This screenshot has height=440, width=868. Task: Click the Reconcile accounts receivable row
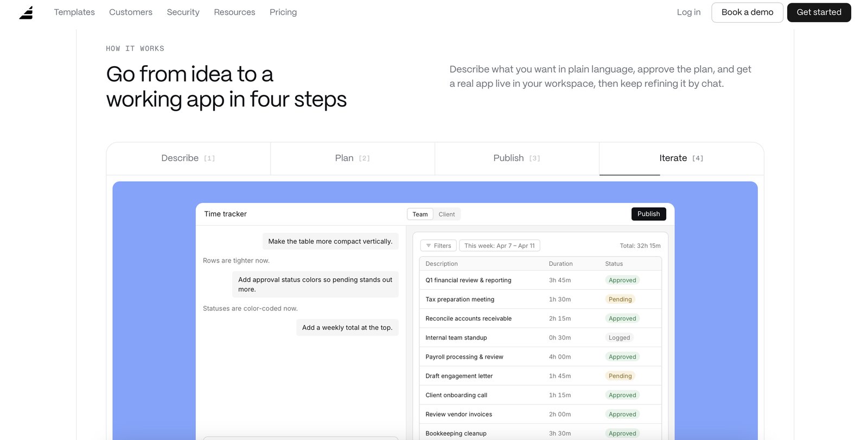[x=540, y=318]
